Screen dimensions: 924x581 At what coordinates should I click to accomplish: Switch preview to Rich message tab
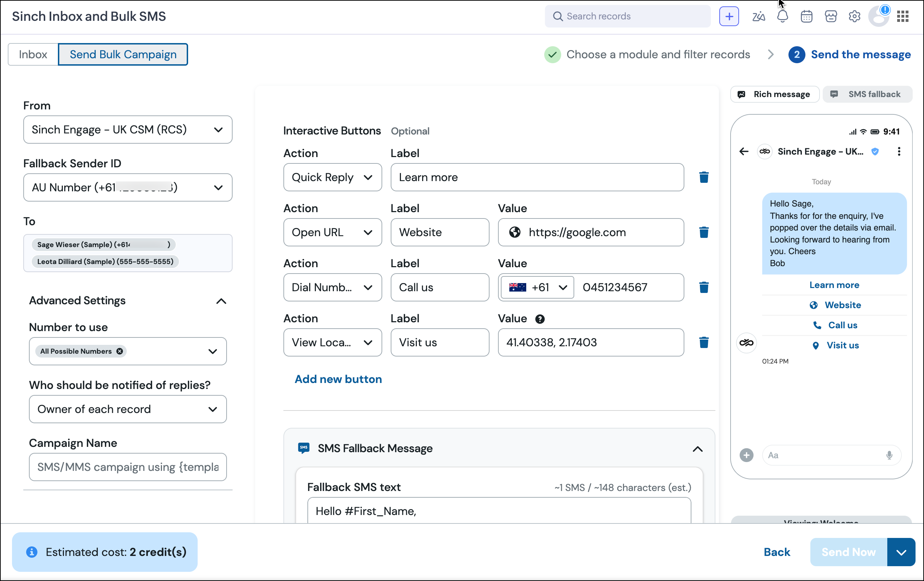[774, 94]
